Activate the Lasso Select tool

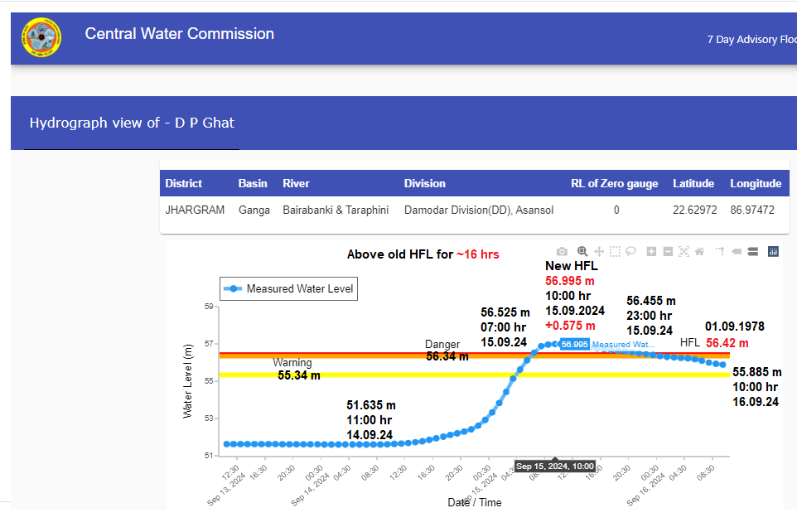(x=631, y=252)
